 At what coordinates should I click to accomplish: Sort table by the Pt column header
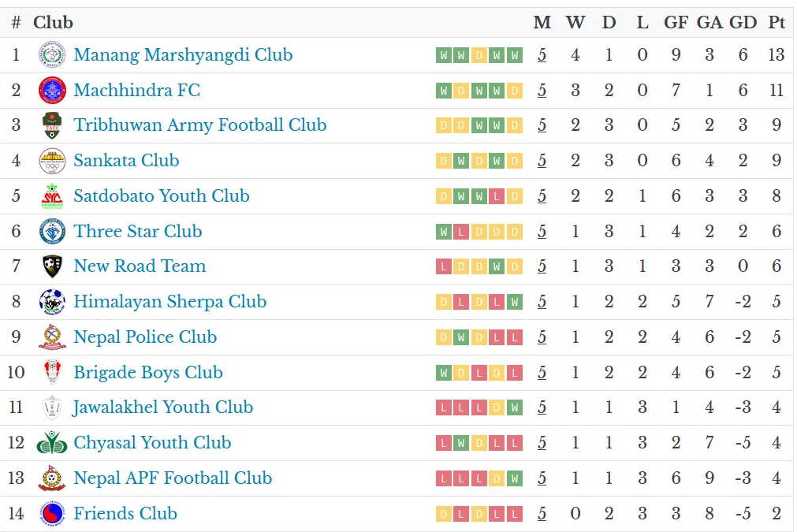pos(777,23)
